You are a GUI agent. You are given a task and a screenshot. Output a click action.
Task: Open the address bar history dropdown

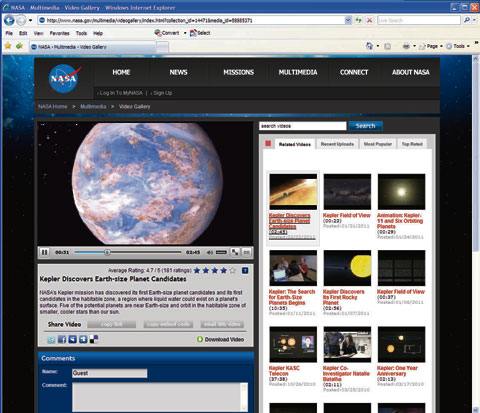(x=348, y=20)
